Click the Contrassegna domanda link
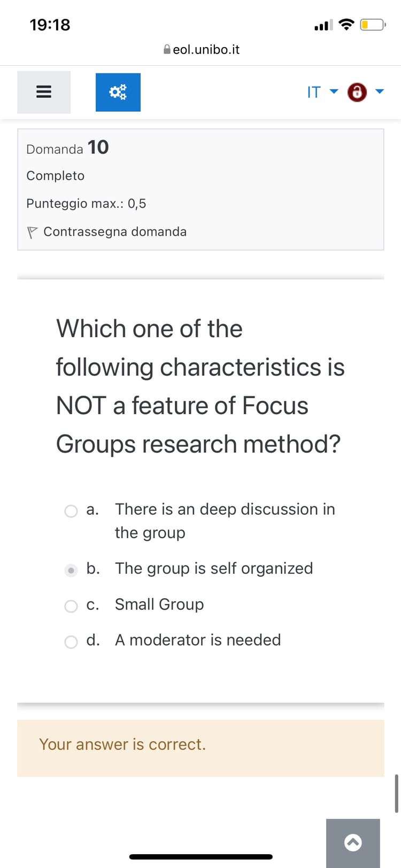The width and height of the screenshot is (401, 868). click(x=115, y=231)
